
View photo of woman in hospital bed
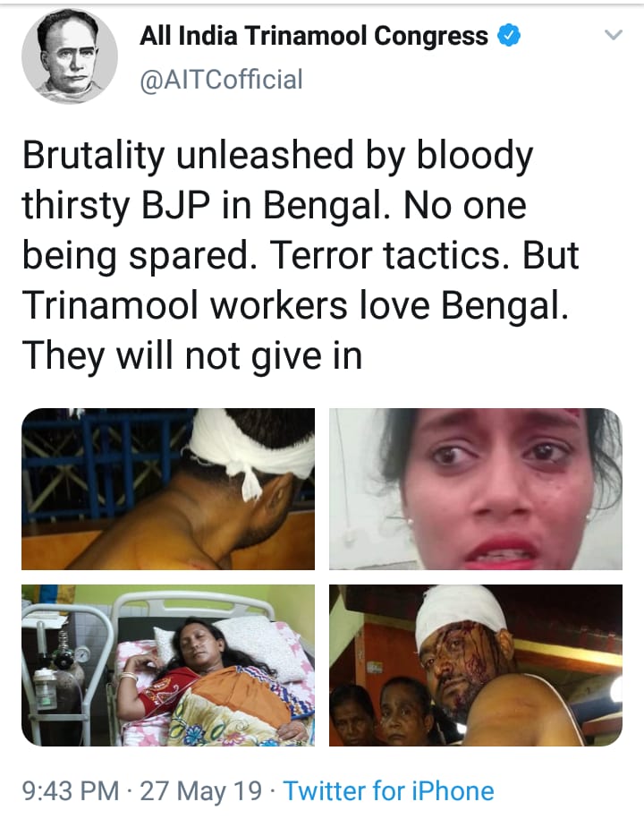(168, 665)
